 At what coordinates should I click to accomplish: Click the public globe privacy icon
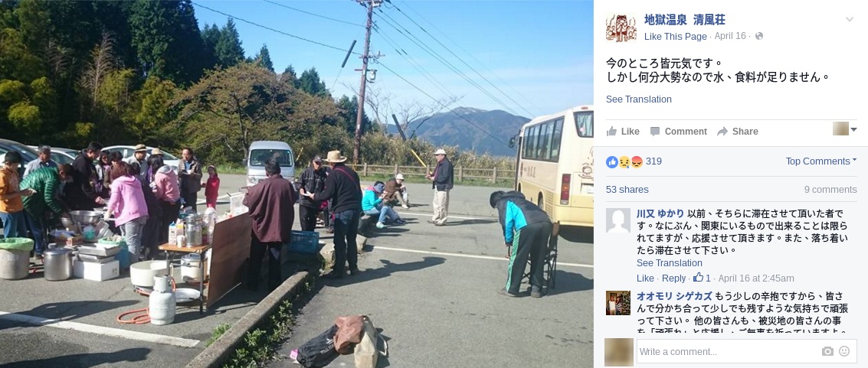click(759, 37)
